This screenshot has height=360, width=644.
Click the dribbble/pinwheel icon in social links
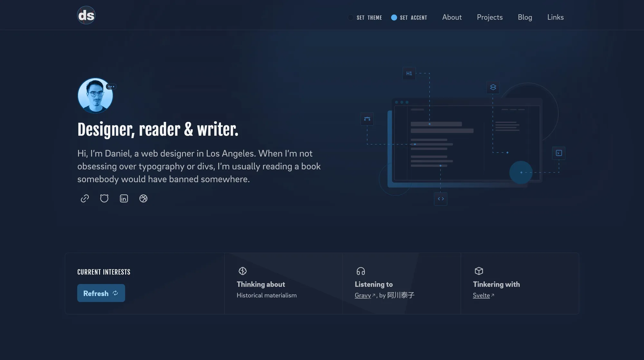pyautogui.click(x=143, y=198)
